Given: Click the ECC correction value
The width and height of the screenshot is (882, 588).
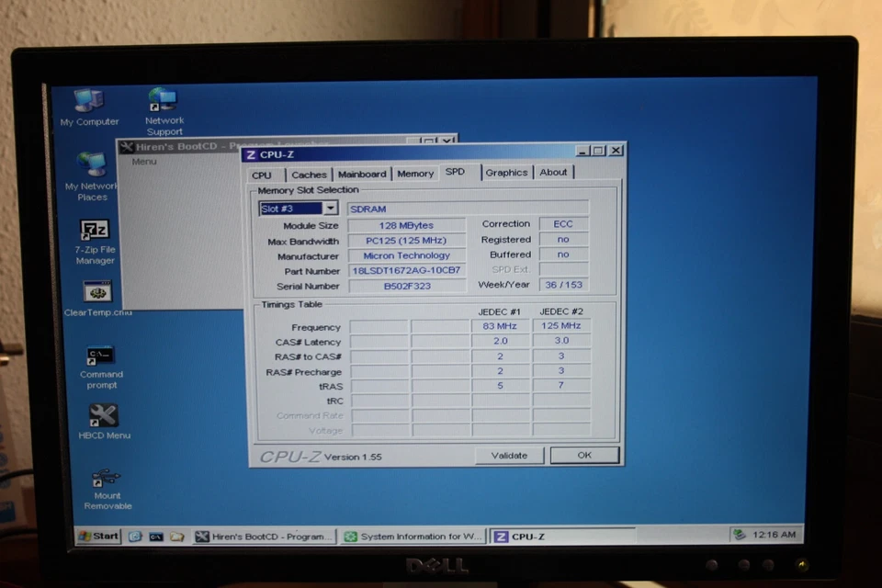Looking at the screenshot, I should [563, 224].
